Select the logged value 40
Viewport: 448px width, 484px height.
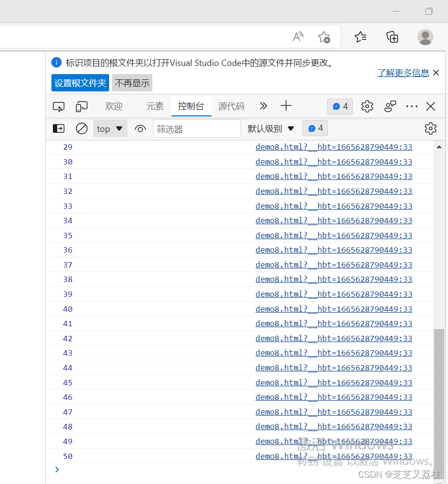[x=68, y=309]
